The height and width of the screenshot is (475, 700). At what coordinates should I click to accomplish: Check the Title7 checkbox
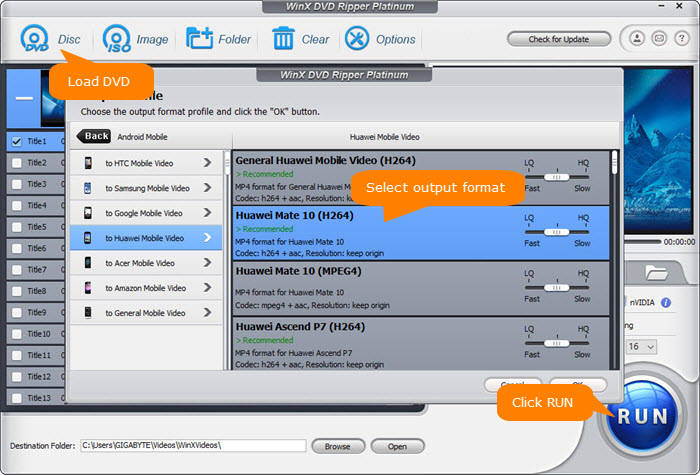(17, 270)
